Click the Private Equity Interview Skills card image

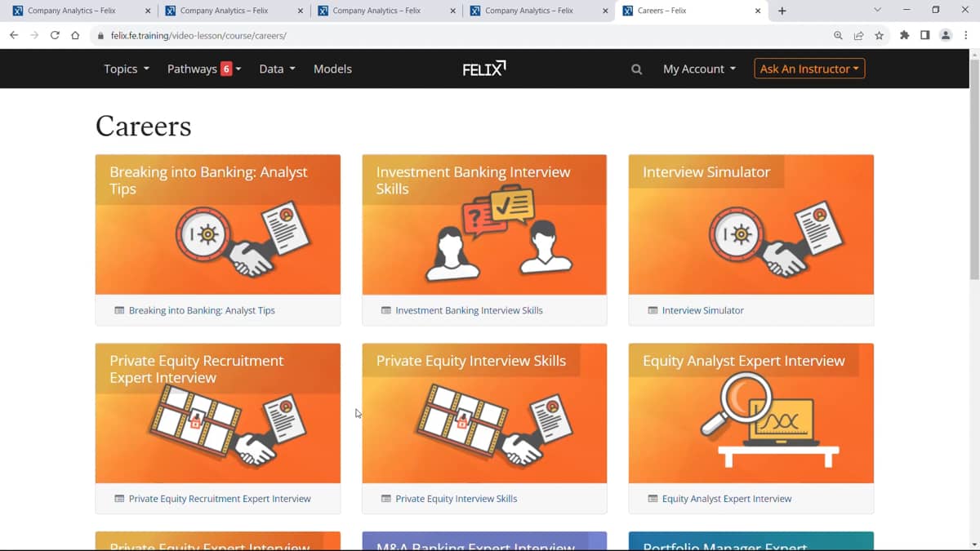[484, 413]
